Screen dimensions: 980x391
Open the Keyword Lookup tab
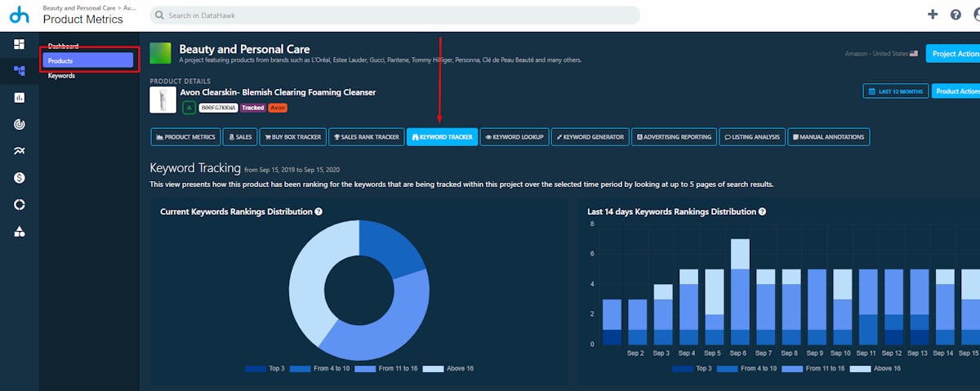coord(514,137)
